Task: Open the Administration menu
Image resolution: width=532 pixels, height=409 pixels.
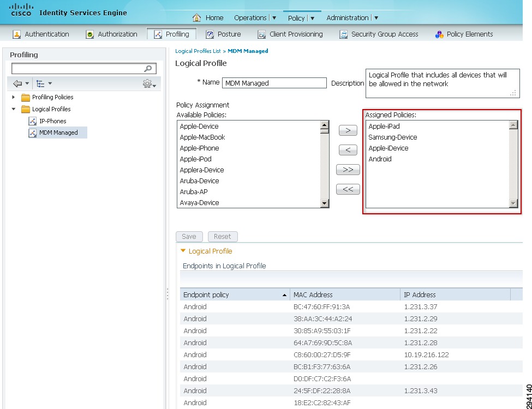Action: (x=348, y=17)
